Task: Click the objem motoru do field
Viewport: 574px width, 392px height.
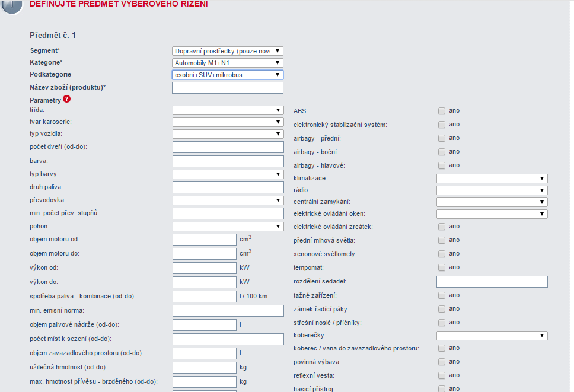Action: click(204, 254)
